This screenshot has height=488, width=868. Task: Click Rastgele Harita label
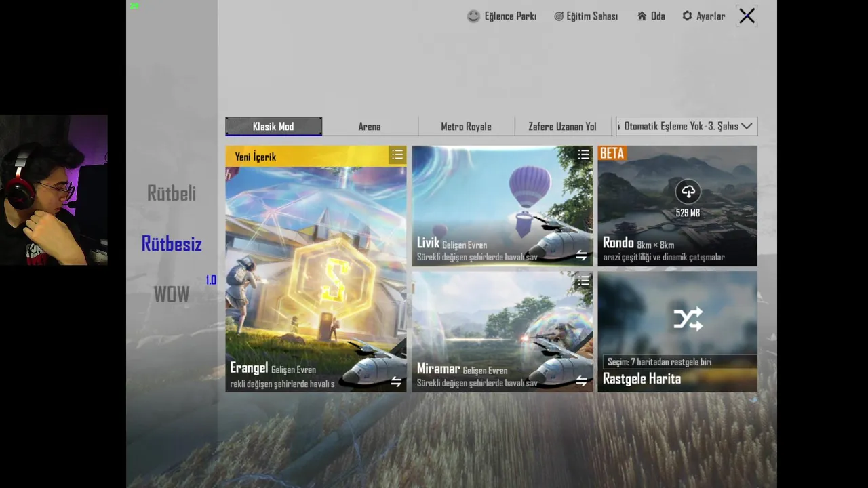coord(642,379)
